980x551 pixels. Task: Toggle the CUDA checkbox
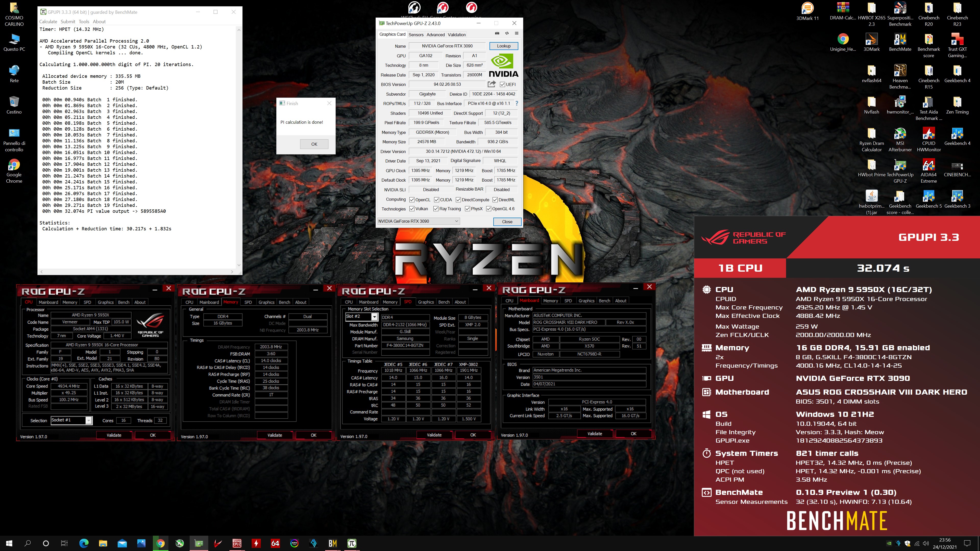point(436,200)
